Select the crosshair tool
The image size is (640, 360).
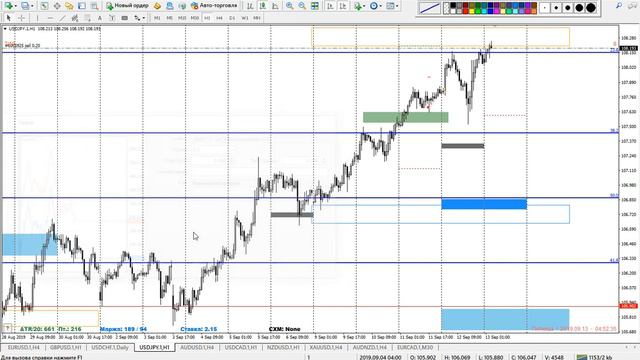click(x=21, y=18)
